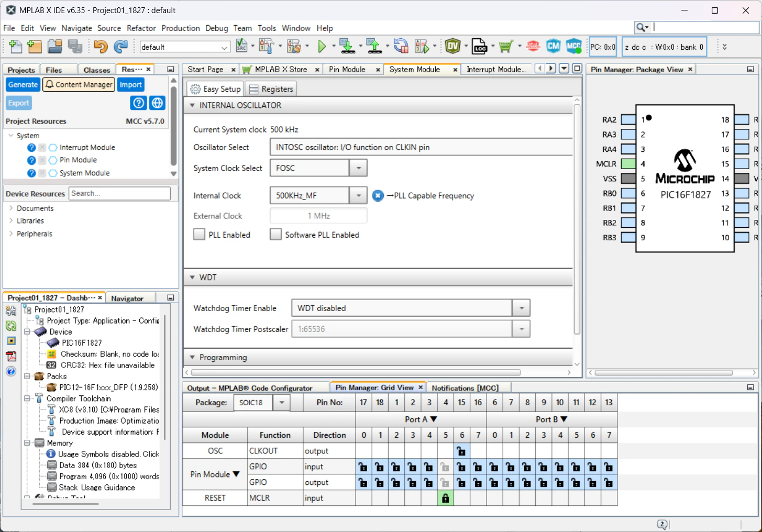Click the Device Resources search field
Screen dimensions: 762x532
point(120,193)
